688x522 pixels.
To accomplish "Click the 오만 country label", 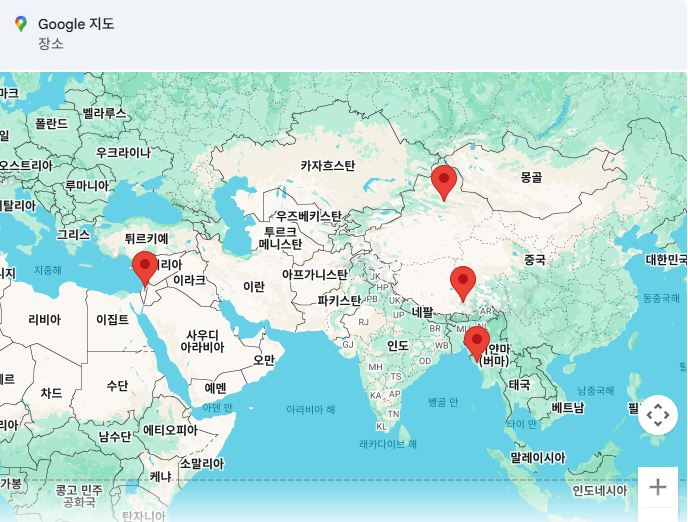I will pyautogui.click(x=264, y=360).
